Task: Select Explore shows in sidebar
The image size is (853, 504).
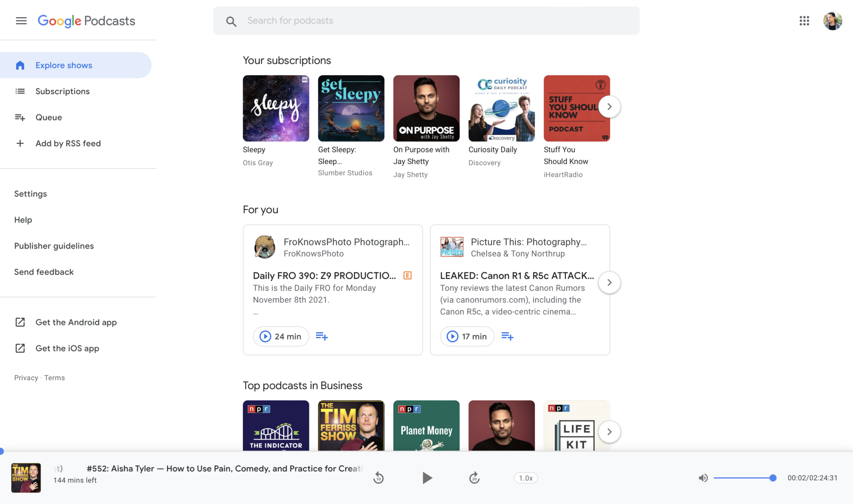Action: (x=76, y=65)
